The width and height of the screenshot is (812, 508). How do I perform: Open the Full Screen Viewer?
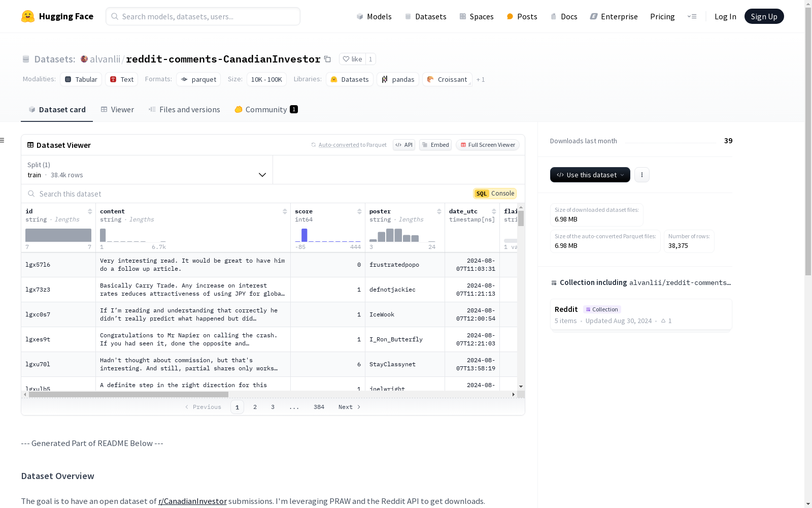click(x=488, y=145)
